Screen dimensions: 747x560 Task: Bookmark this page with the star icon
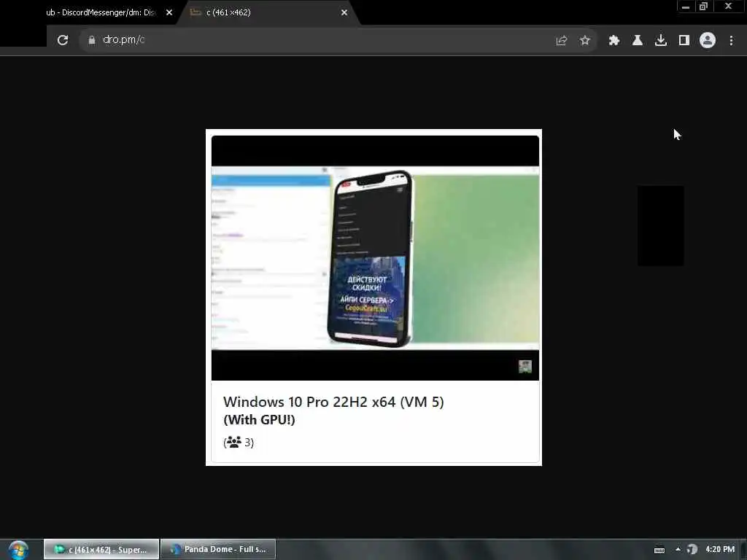[585, 41]
